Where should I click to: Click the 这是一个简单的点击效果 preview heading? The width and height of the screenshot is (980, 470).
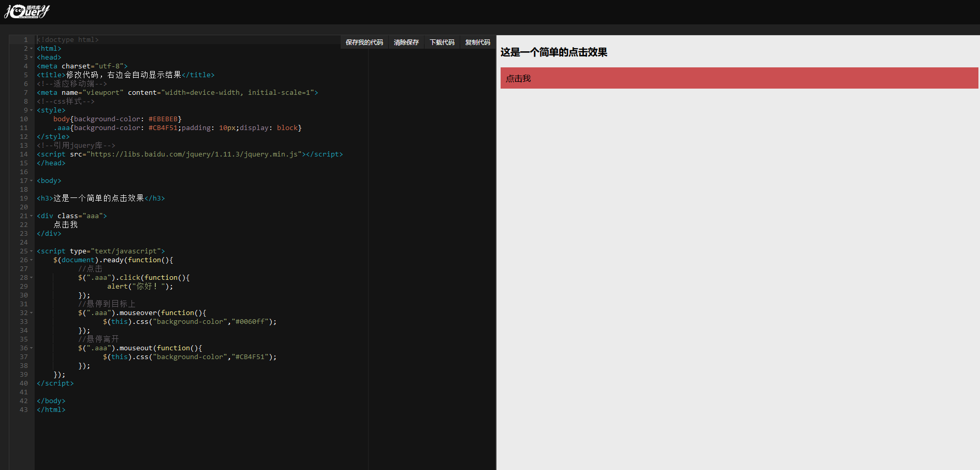point(554,52)
